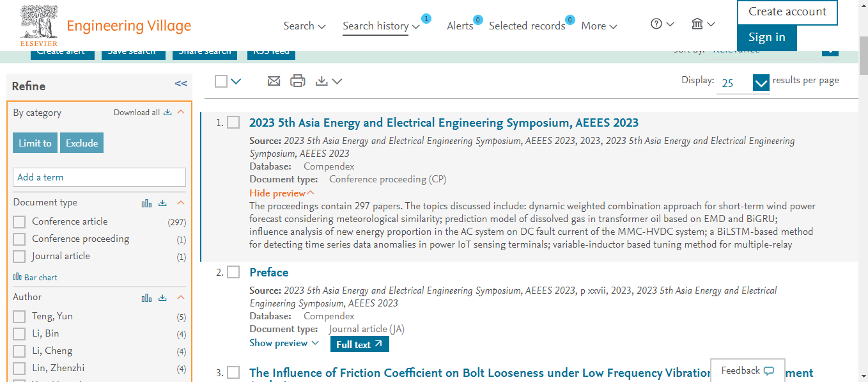Show preview for the Preface result
The height and width of the screenshot is (382, 868).
[x=284, y=344]
